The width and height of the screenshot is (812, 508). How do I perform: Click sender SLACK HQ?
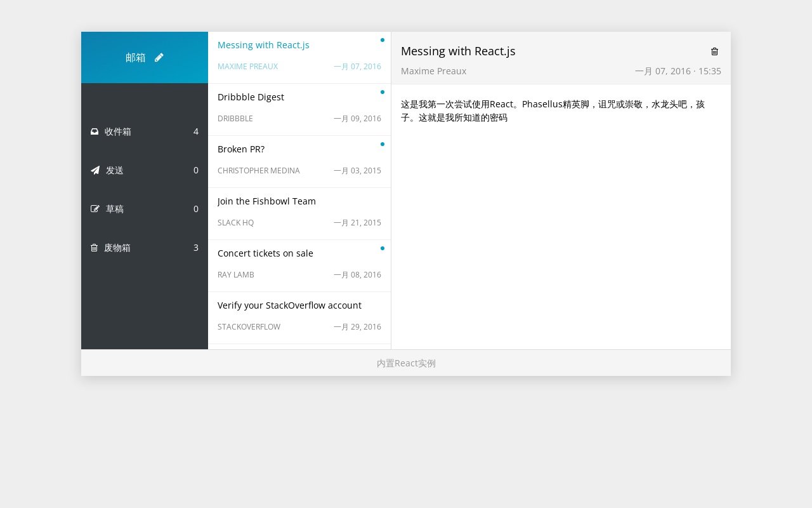point(235,222)
